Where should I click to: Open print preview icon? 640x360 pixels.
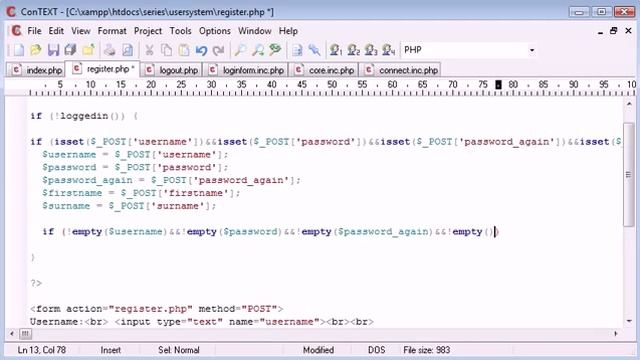point(127,50)
